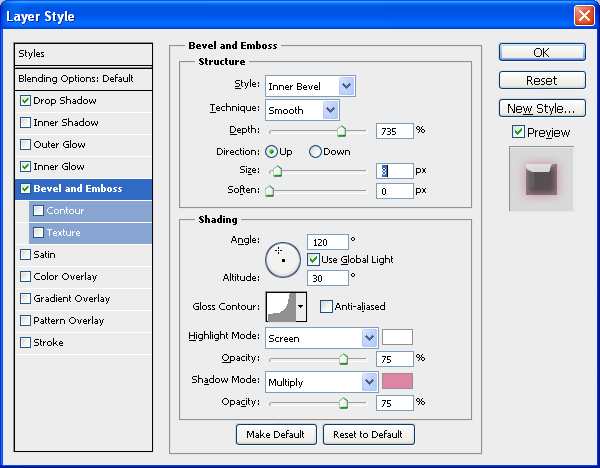The image size is (600, 468).
Task: Open the white Highlight color swatch
Action: [x=397, y=337]
